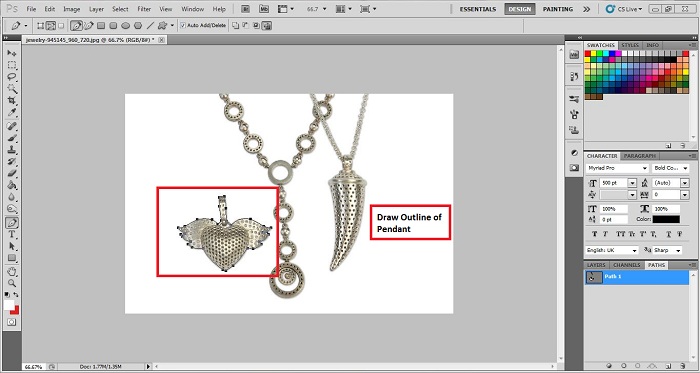Toggle Quick Mask mode
The width and height of the screenshot is (700, 373).
click(x=12, y=322)
